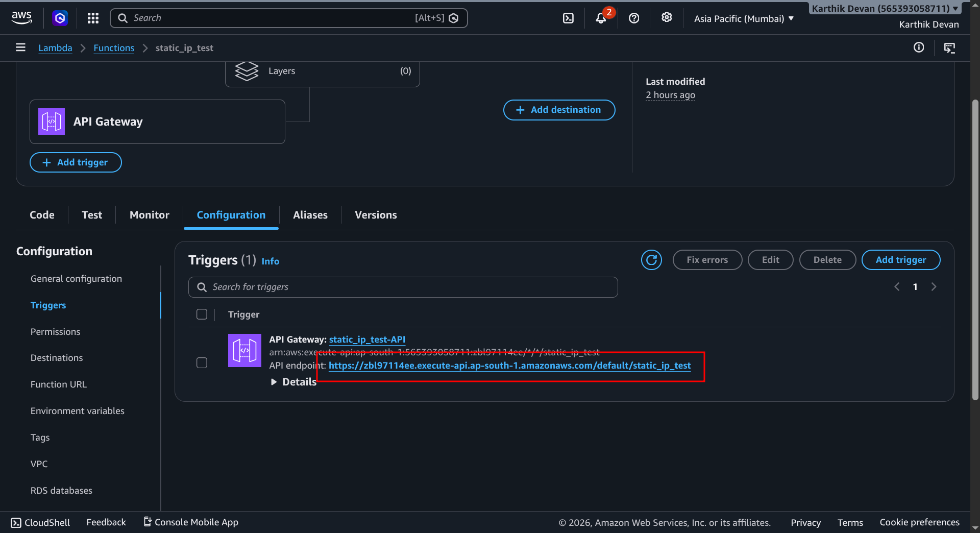Focus the top Search bar
The image size is (980, 533).
coord(288,18)
